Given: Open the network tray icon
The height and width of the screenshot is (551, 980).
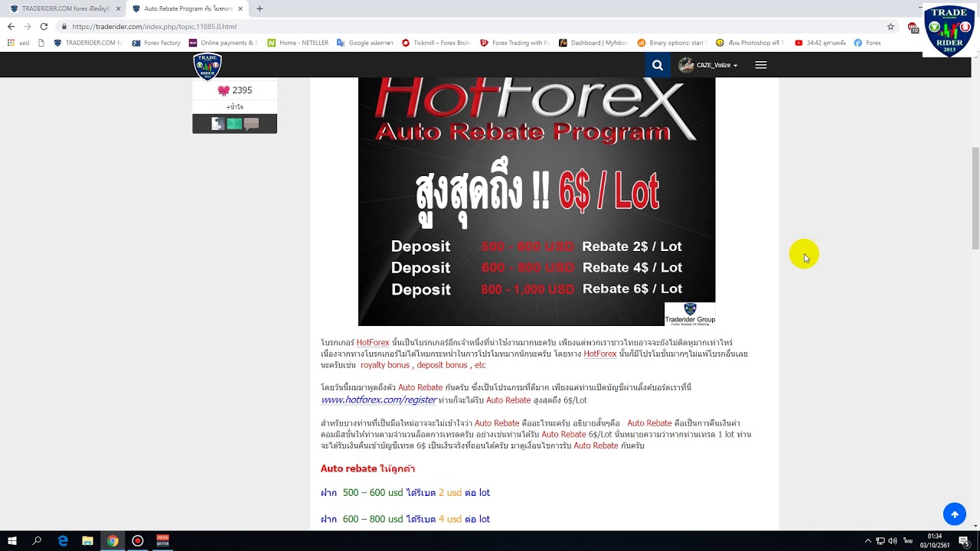Looking at the screenshot, I should 880,540.
